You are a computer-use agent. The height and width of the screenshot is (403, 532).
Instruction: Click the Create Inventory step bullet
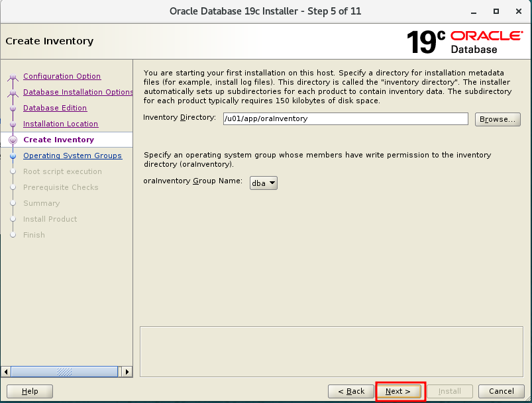coord(13,140)
